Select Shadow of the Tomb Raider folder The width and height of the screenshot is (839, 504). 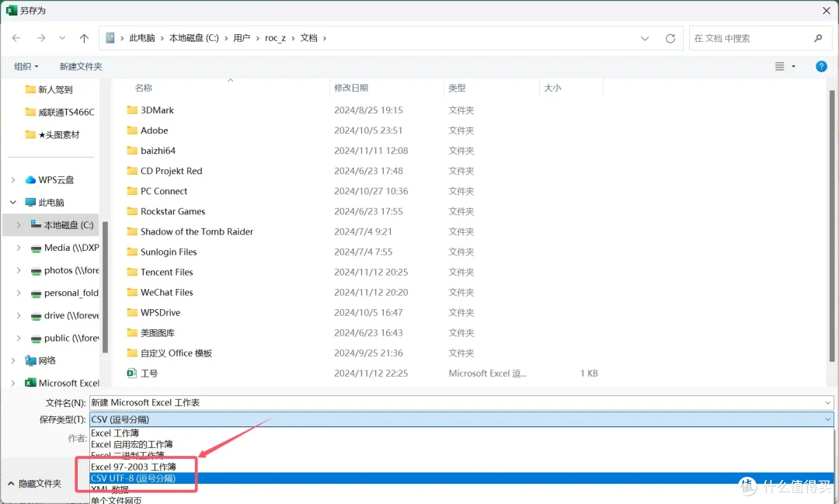190,231
